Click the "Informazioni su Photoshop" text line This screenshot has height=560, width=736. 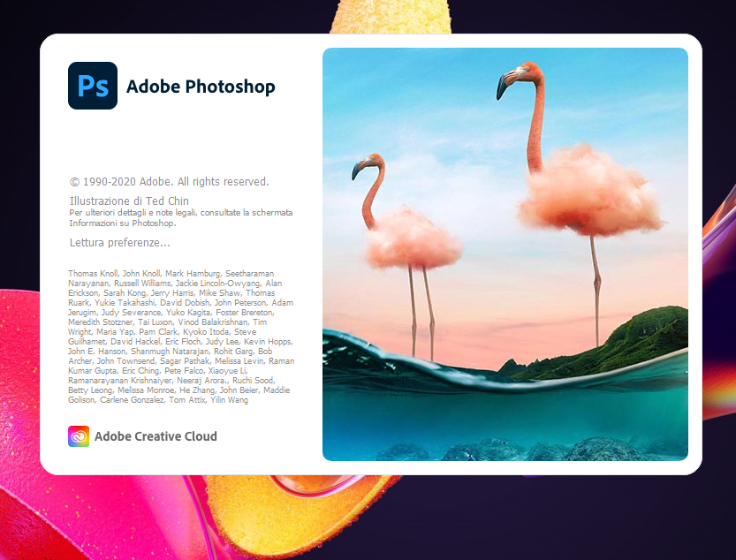point(123,223)
